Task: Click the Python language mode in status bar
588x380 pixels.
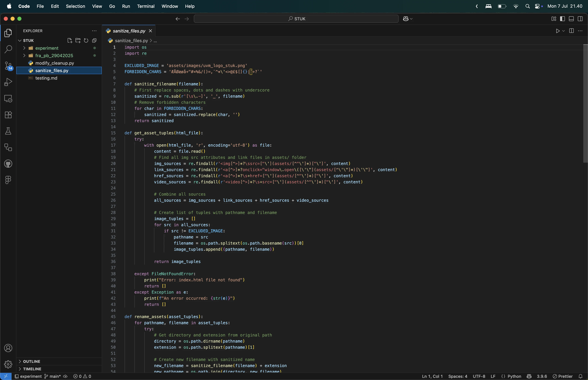Action: [x=514, y=376]
